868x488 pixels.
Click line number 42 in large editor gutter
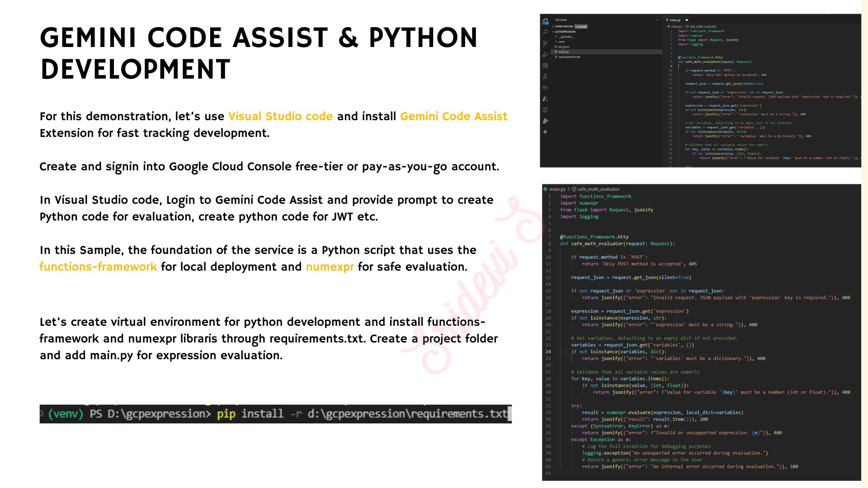point(548,474)
